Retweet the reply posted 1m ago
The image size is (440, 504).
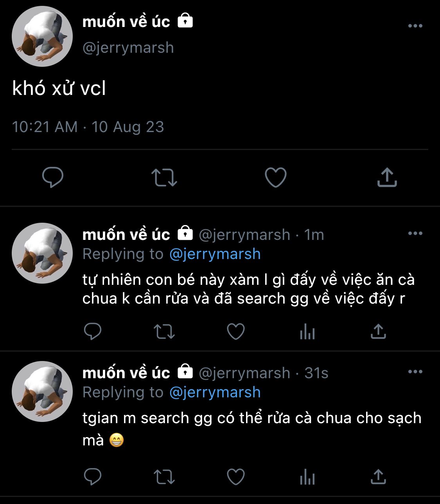point(164,332)
